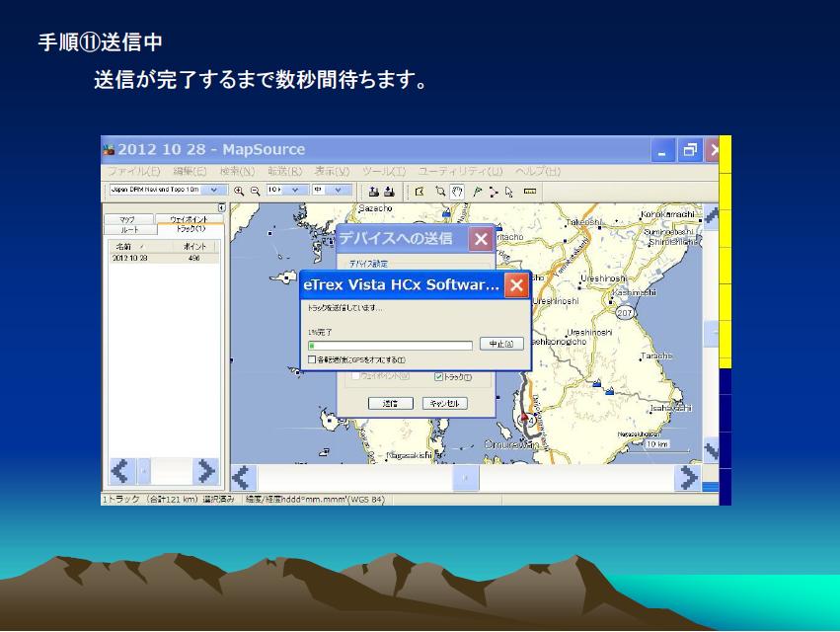Select the Distance ruler tool

click(x=530, y=191)
